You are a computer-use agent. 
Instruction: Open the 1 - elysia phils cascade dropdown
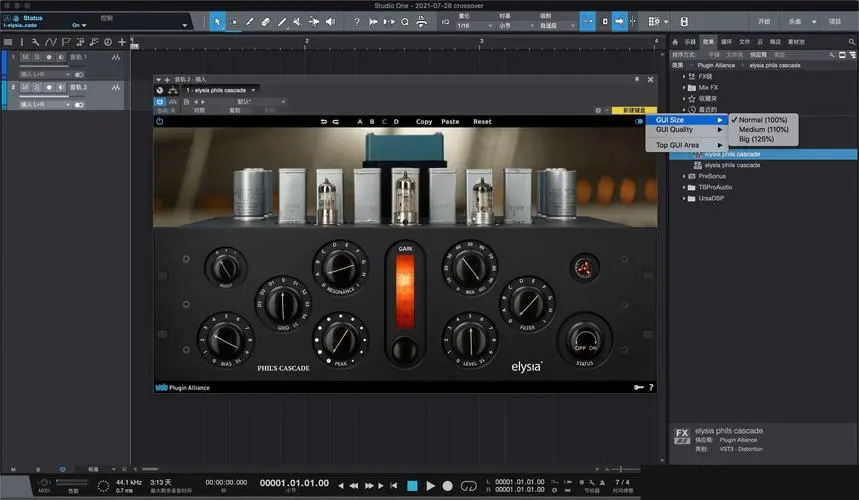pos(221,90)
